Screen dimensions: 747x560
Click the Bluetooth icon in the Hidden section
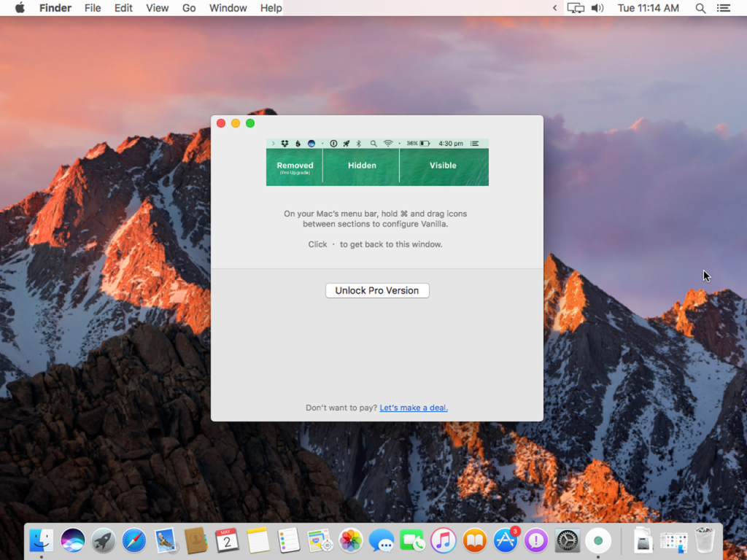click(359, 144)
